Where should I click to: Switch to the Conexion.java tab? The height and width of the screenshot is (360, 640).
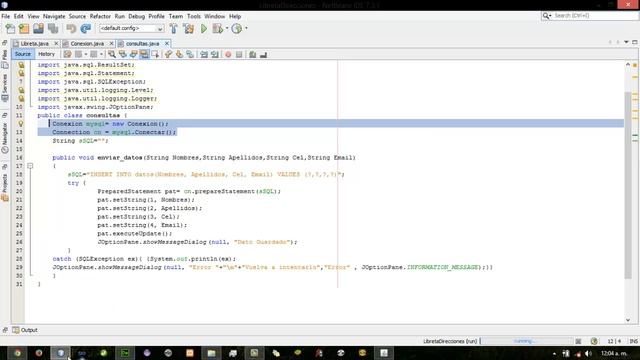(x=87, y=44)
